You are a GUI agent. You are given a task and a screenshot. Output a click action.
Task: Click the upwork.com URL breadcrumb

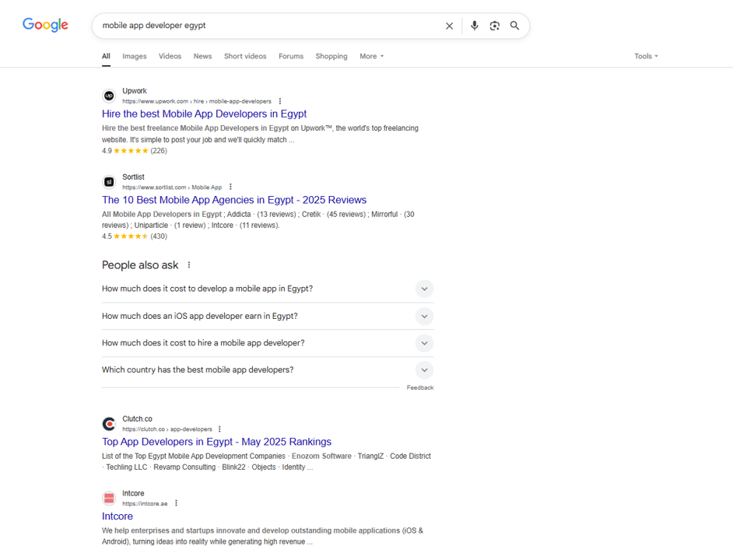pyautogui.click(x=197, y=101)
